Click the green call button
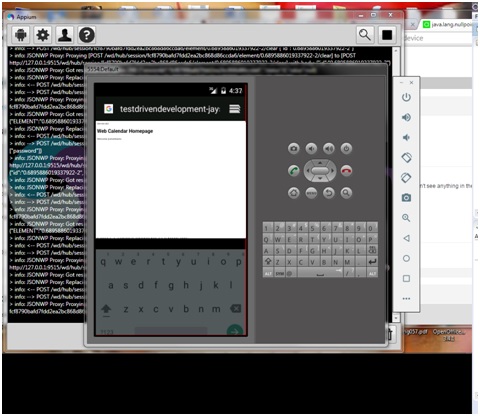Image resolution: width=480 pixels, height=416 pixels. pos(294,171)
